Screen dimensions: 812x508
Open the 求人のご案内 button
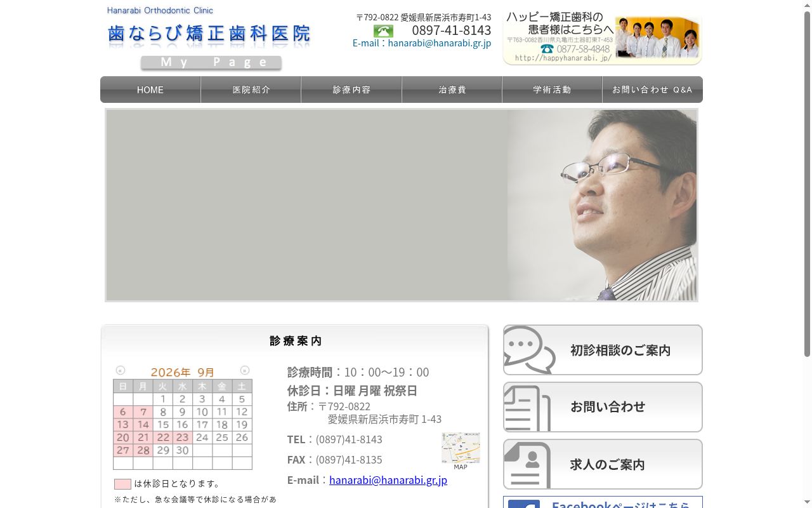coord(603,464)
